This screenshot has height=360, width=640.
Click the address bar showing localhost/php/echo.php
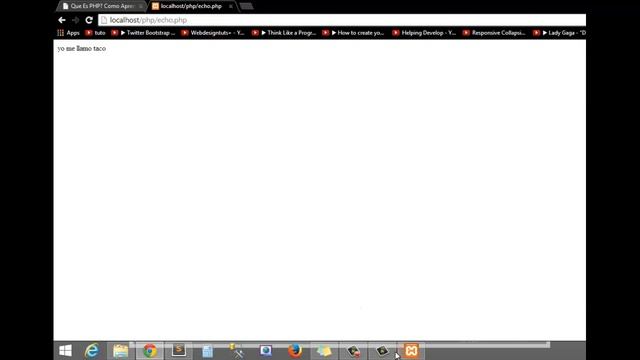[342, 20]
